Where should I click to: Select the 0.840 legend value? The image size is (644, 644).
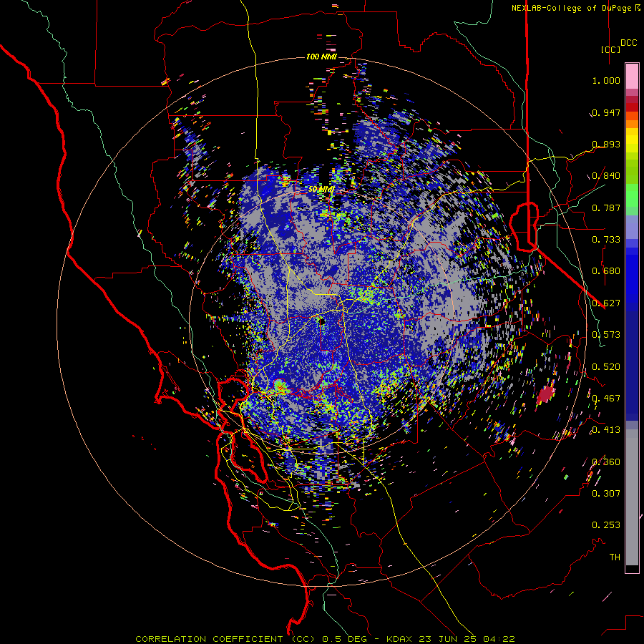606,176
